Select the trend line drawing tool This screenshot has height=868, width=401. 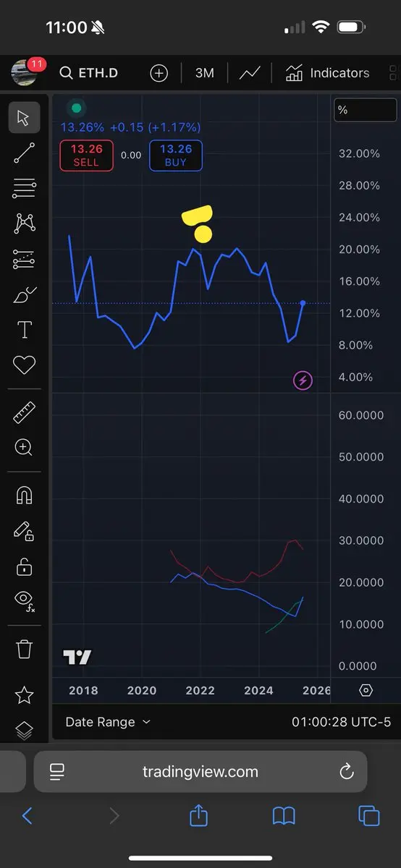[x=24, y=153]
